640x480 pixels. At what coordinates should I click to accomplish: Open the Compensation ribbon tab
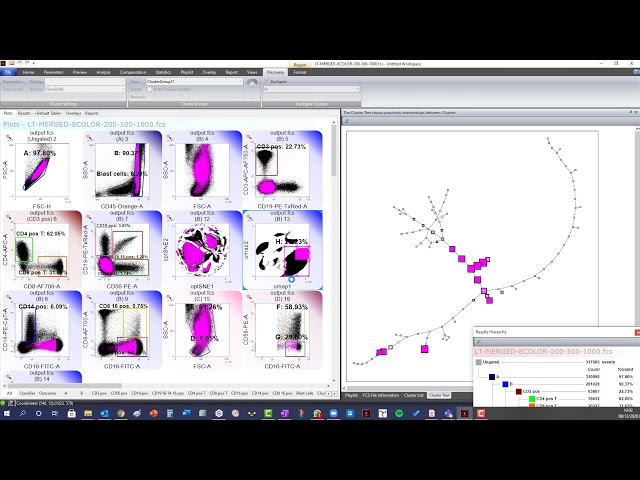tap(133, 72)
